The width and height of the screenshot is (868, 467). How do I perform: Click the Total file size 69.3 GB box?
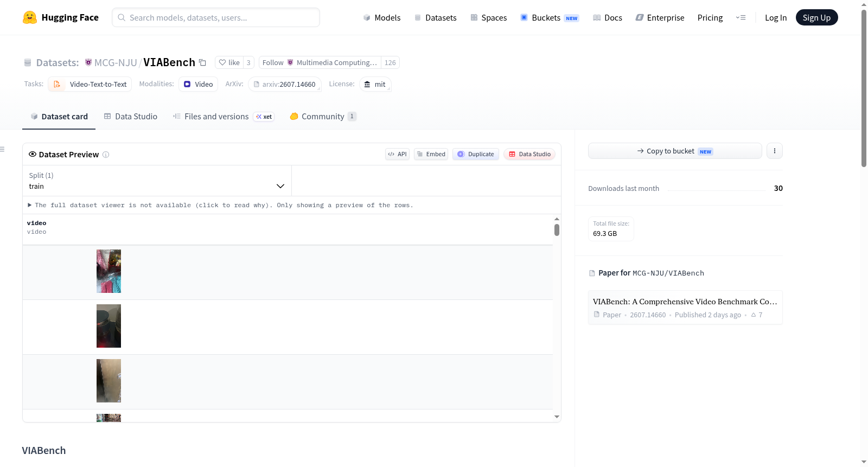pos(611,229)
